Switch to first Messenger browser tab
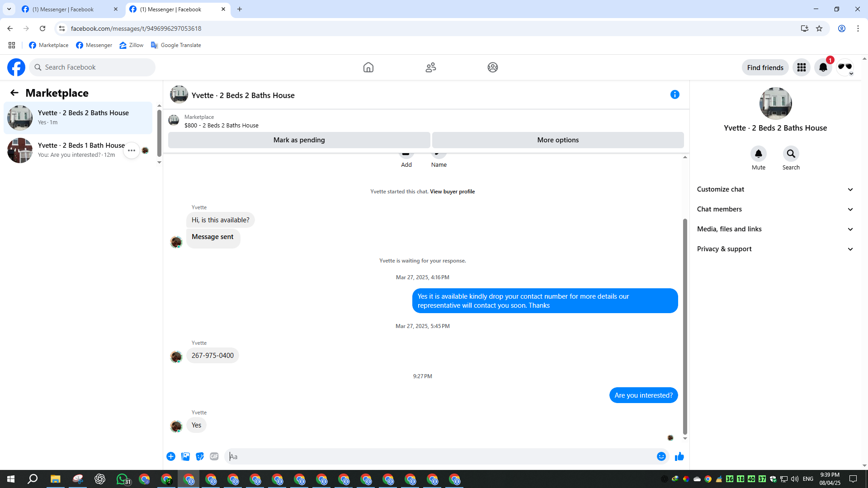Viewport: 868px width, 488px height. point(63,9)
